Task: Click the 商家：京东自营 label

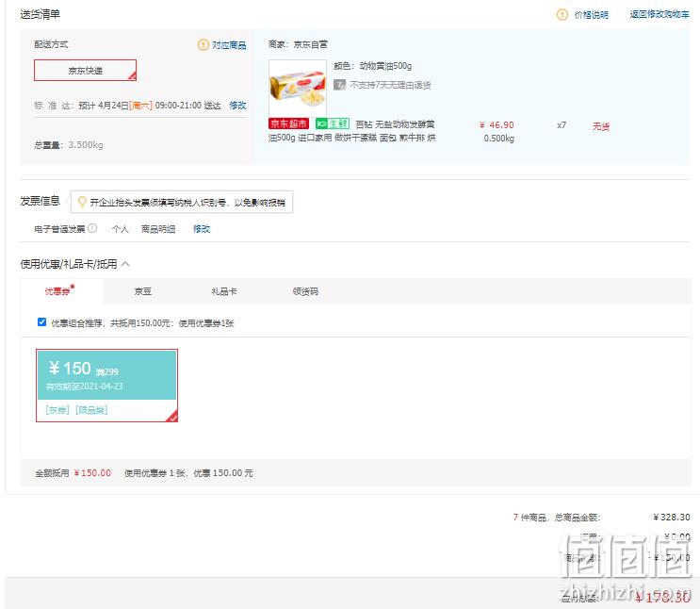Action: (x=298, y=44)
